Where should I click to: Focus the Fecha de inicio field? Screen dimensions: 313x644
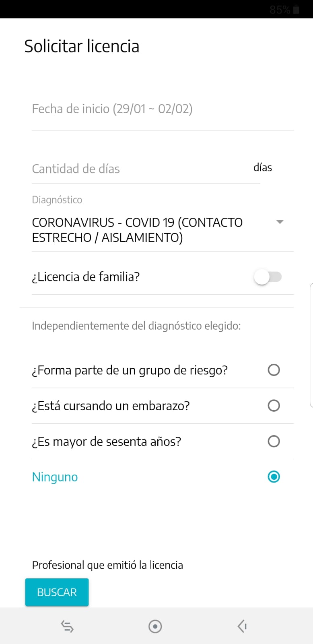[x=163, y=109]
